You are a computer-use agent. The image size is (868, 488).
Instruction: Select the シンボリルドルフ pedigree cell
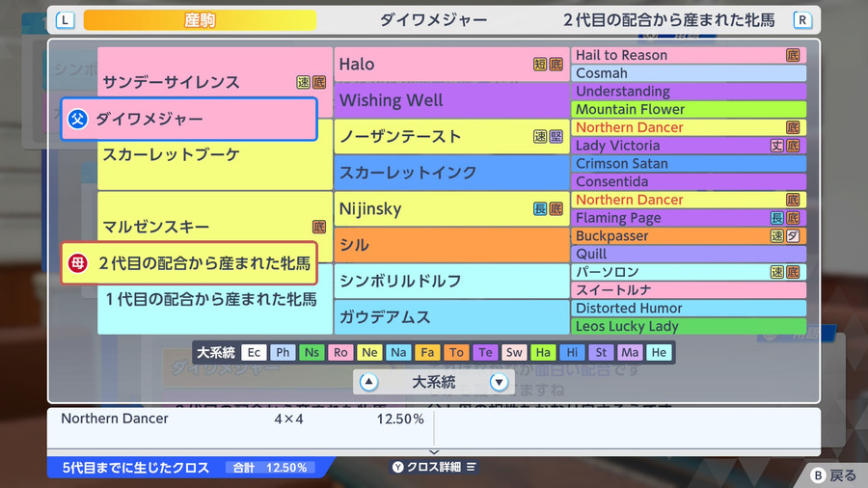(451, 281)
